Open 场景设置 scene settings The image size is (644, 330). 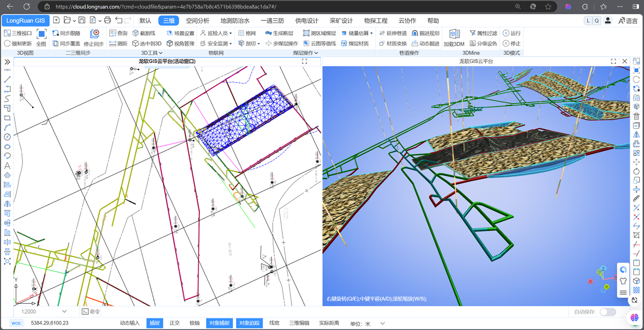180,33
